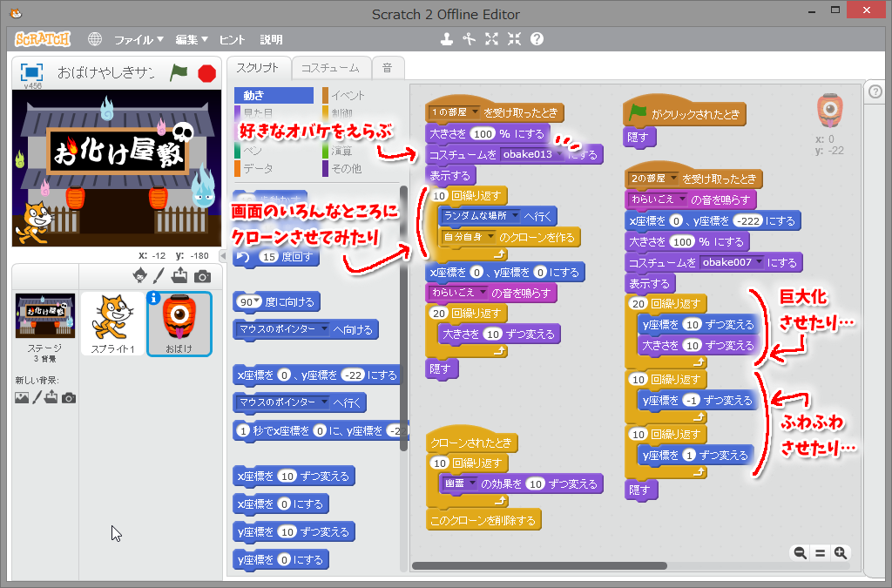This screenshot has height=588, width=892.
Task: Zoom out the scripts area
Action: pyautogui.click(x=800, y=553)
